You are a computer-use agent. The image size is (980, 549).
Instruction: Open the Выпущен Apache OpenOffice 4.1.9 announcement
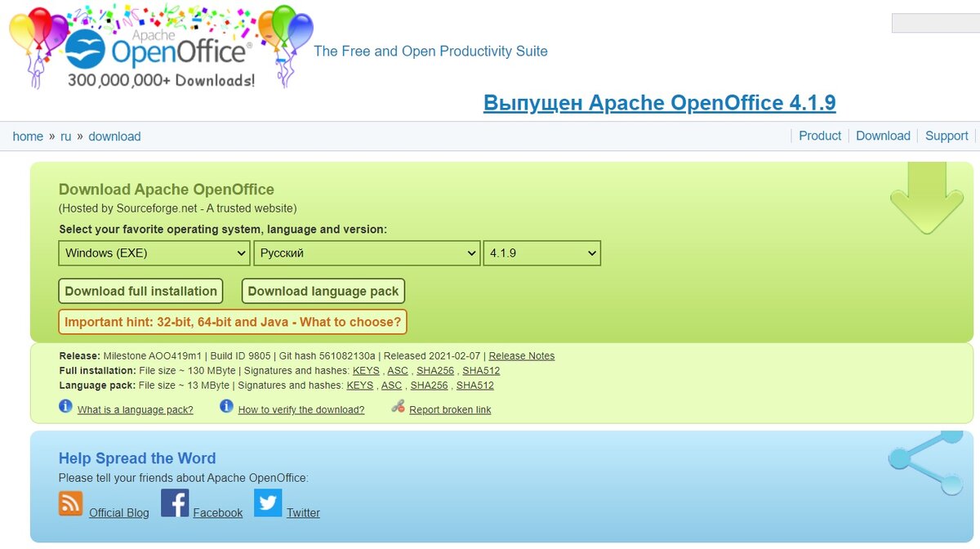pyautogui.click(x=660, y=103)
